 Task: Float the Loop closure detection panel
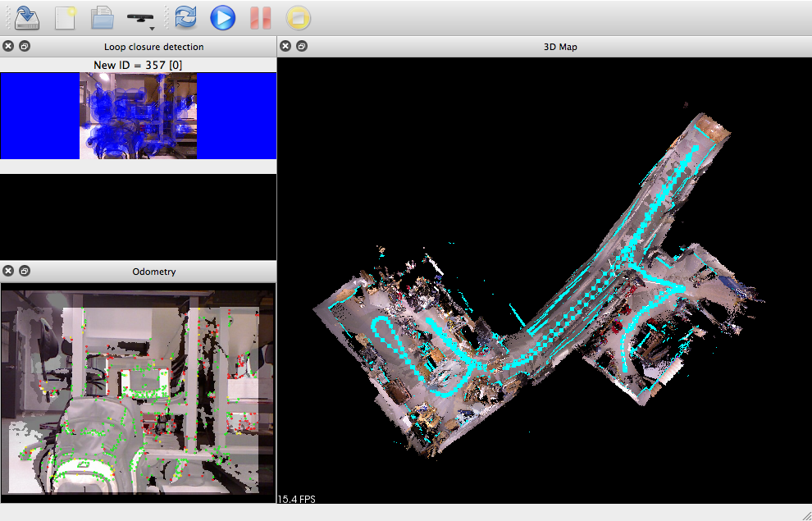point(25,47)
